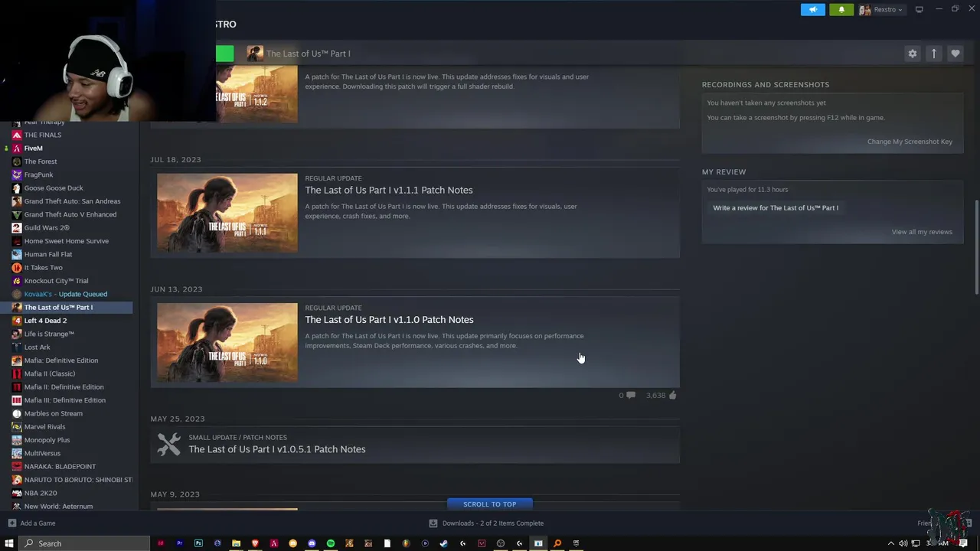Screen dimensions: 980x551
Task: Open Steam from the Windows taskbar
Action: point(443,543)
